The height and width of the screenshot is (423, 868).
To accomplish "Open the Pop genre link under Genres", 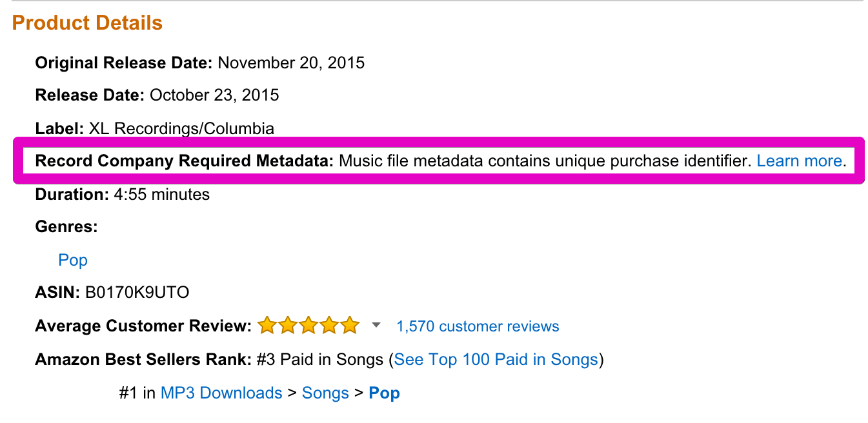I will pyautogui.click(x=73, y=260).
